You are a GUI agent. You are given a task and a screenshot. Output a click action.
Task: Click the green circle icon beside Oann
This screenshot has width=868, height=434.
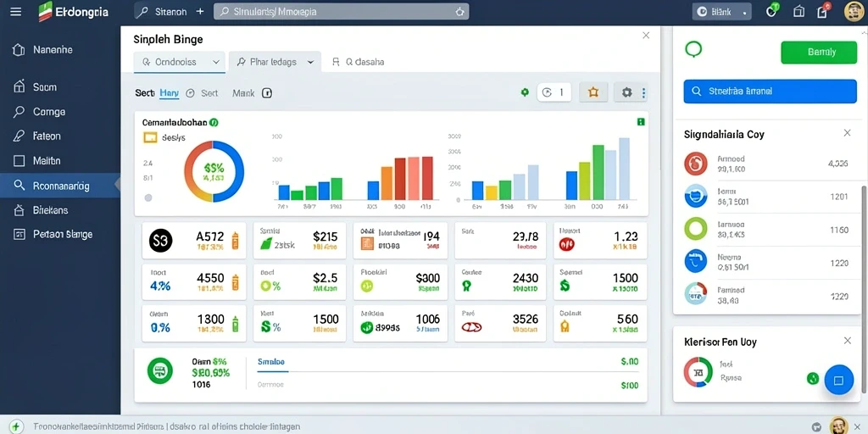pos(160,370)
